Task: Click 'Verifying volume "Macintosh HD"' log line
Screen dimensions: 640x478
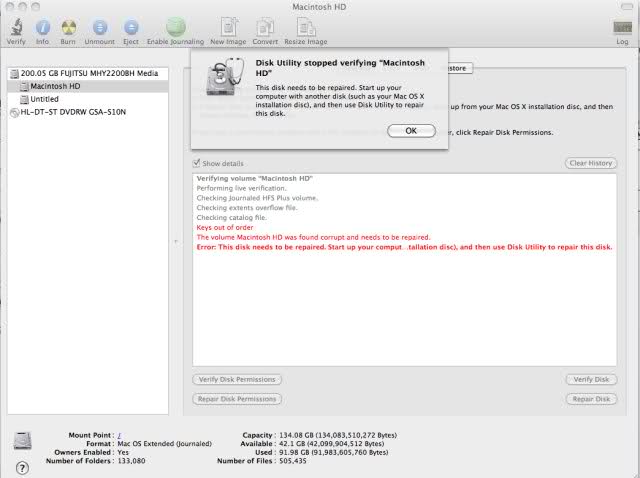Action: [255, 178]
